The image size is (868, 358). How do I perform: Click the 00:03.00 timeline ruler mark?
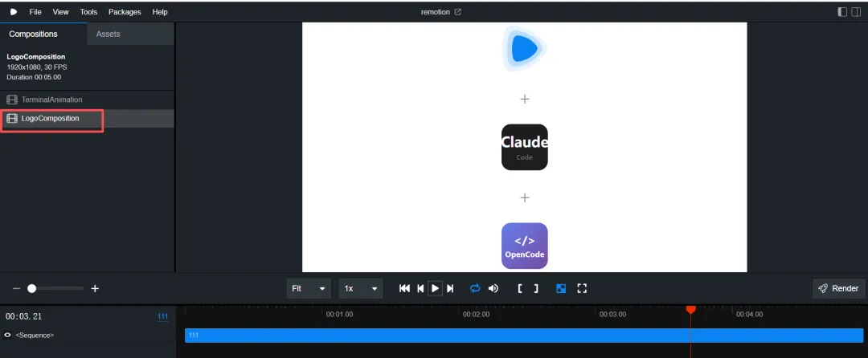click(x=612, y=315)
